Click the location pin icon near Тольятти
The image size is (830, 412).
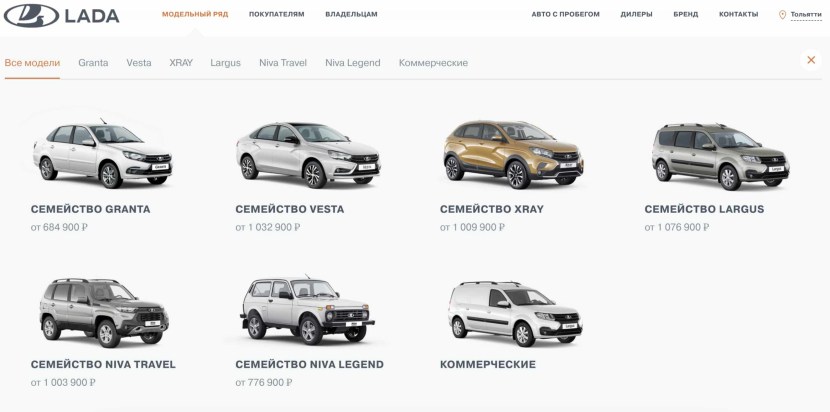pos(782,15)
